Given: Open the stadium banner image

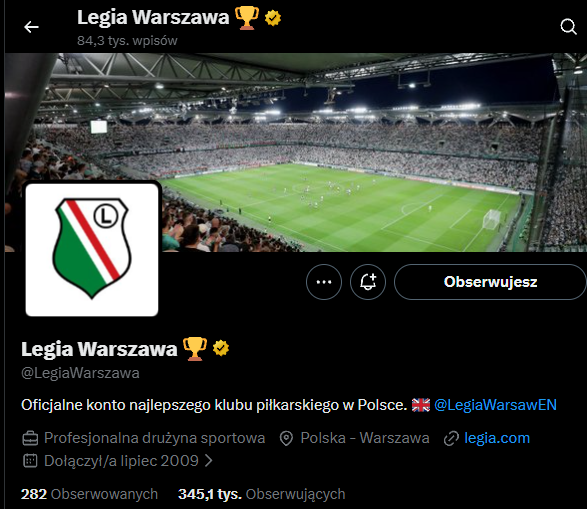Looking at the screenshot, I should coord(296,152).
